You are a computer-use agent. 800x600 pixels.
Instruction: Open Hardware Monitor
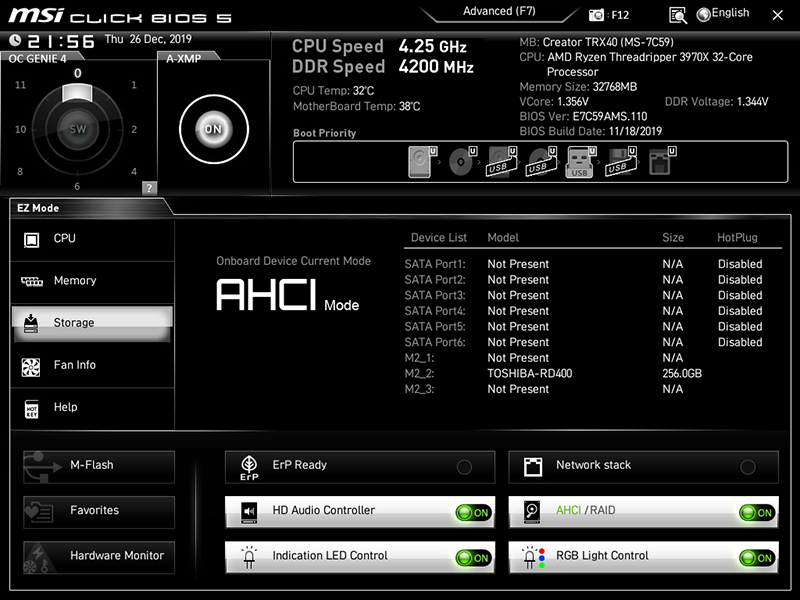[x=99, y=557]
